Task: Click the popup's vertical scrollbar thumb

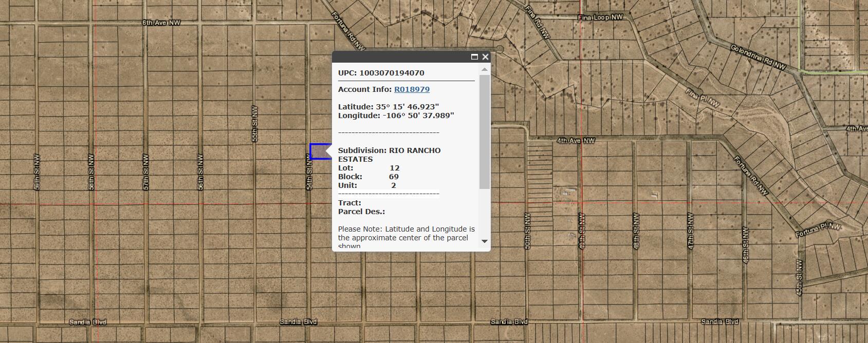Action: pyautogui.click(x=484, y=131)
